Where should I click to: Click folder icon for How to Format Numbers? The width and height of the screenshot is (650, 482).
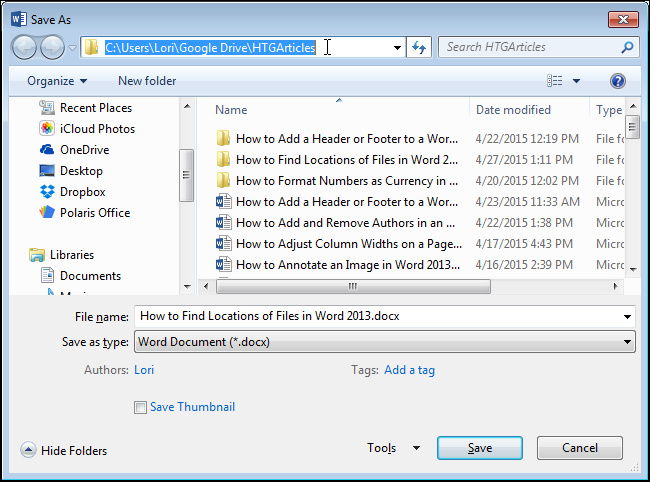point(223,180)
